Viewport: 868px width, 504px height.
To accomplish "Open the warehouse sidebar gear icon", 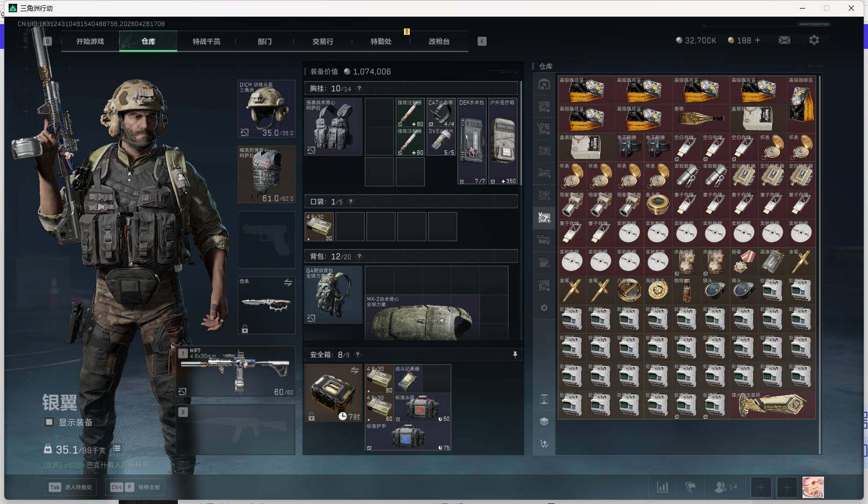I will [x=544, y=308].
